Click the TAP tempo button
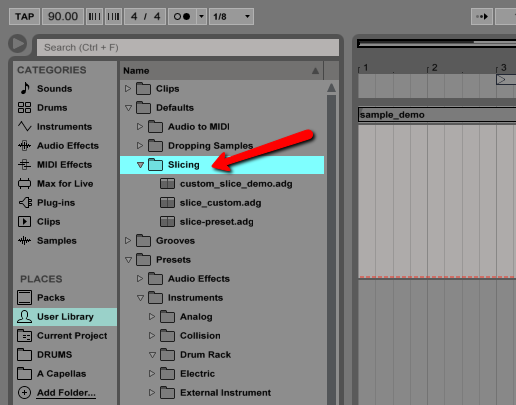The image size is (516, 405). click(25, 16)
